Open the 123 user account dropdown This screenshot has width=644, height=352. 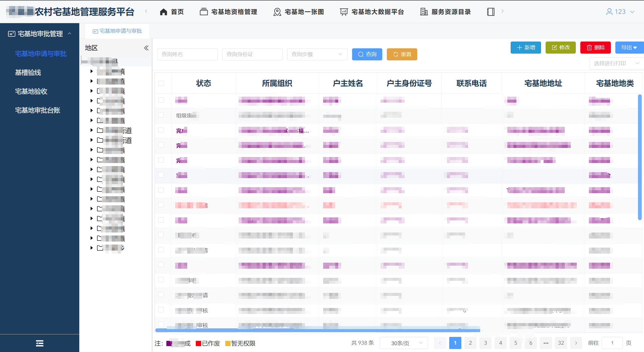click(x=620, y=12)
